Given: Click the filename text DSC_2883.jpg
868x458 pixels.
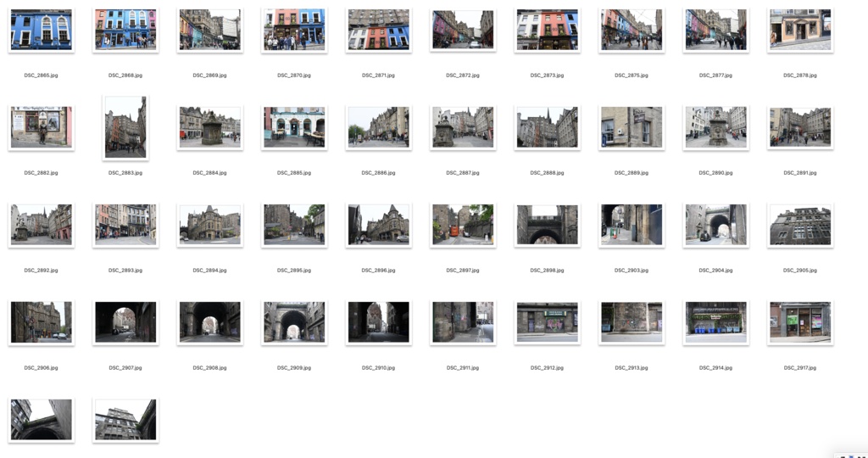Looking at the screenshot, I should 125,173.
